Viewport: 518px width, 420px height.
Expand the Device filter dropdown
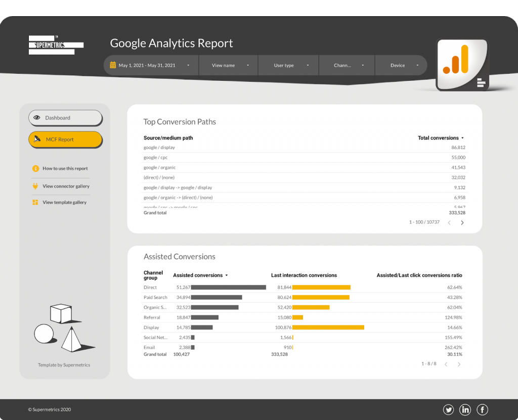tap(401, 65)
